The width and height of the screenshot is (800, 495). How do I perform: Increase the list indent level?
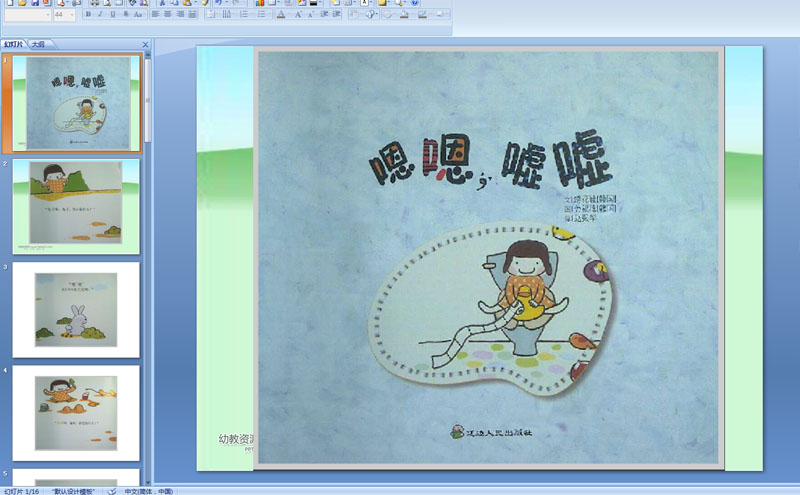pos(336,14)
